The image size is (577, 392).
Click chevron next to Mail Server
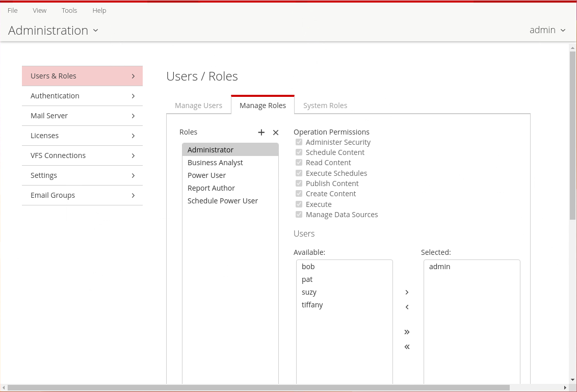pos(133,116)
